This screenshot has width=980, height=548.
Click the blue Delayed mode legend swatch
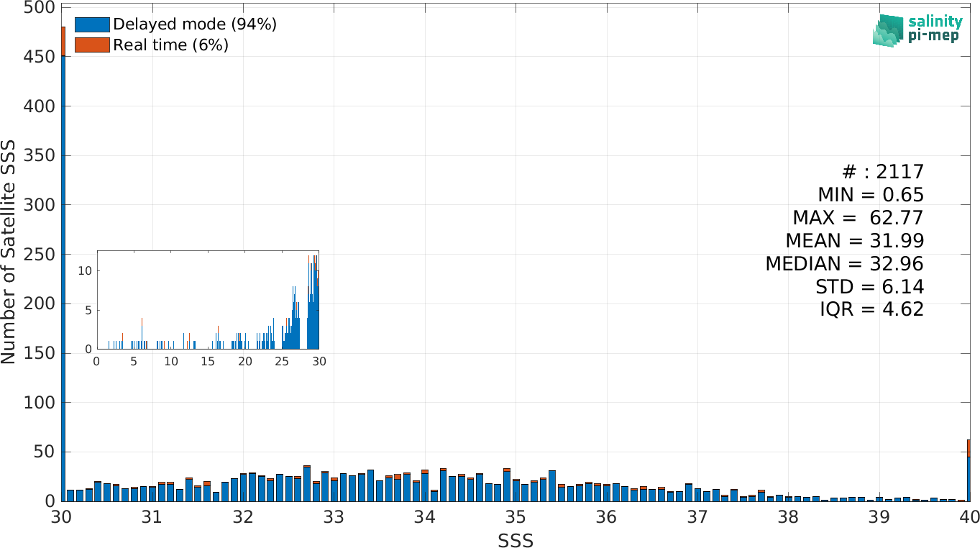(x=93, y=24)
